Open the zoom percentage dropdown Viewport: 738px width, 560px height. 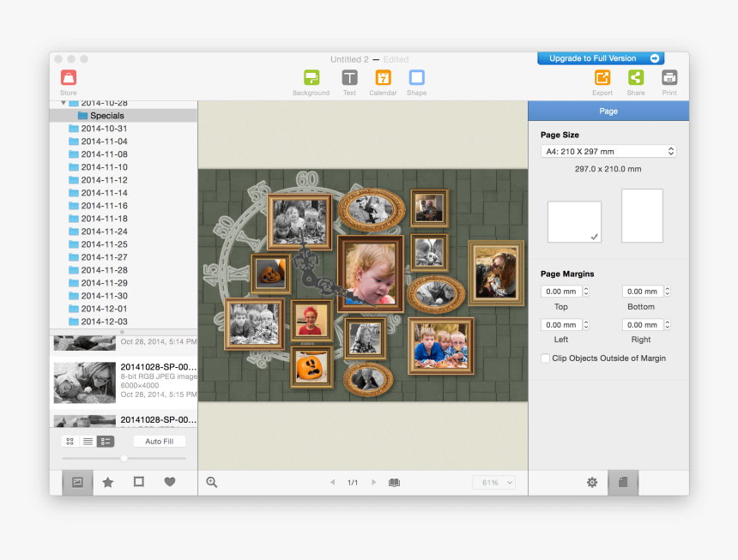493,482
